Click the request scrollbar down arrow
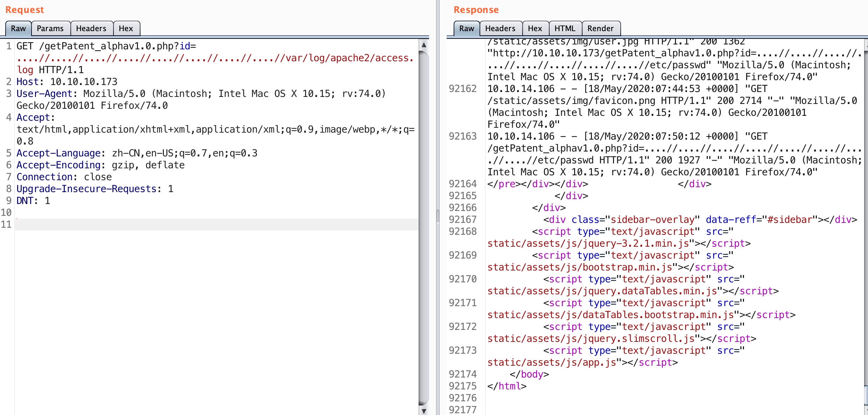868x415 pixels. (424, 411)
